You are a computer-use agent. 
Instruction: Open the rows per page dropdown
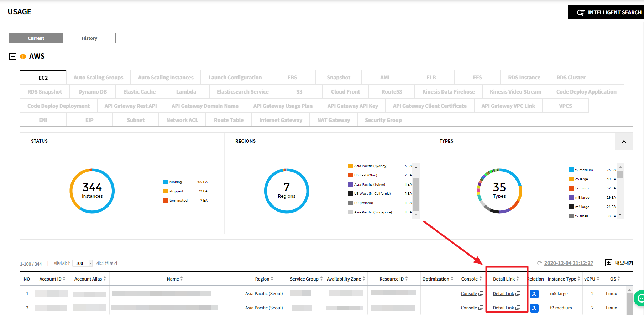click(x=83, y=263)
